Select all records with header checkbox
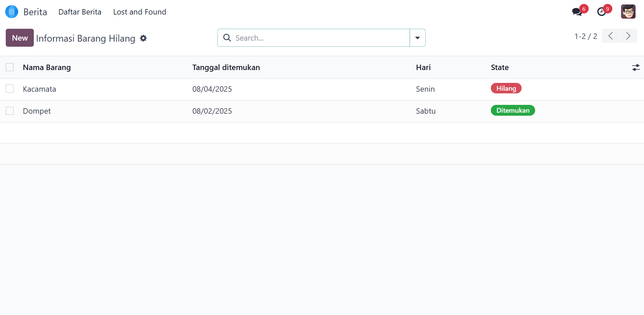Screen dimensions: 644x315 (10, 67)
